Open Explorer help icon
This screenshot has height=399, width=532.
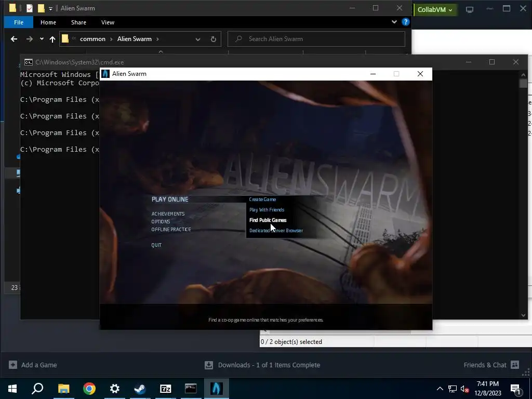pos(405,22)
